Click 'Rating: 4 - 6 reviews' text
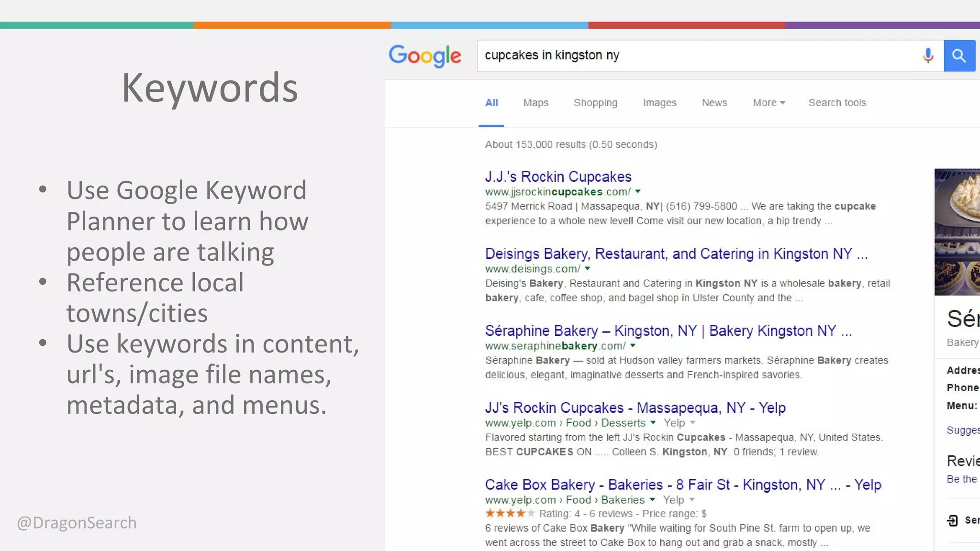980x551 pixels. pos(586,514)
